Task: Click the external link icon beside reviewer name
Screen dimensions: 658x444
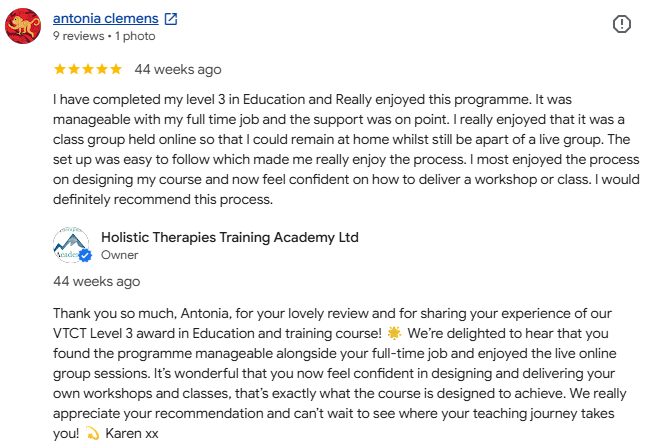Action: click(x=171, y=19)
